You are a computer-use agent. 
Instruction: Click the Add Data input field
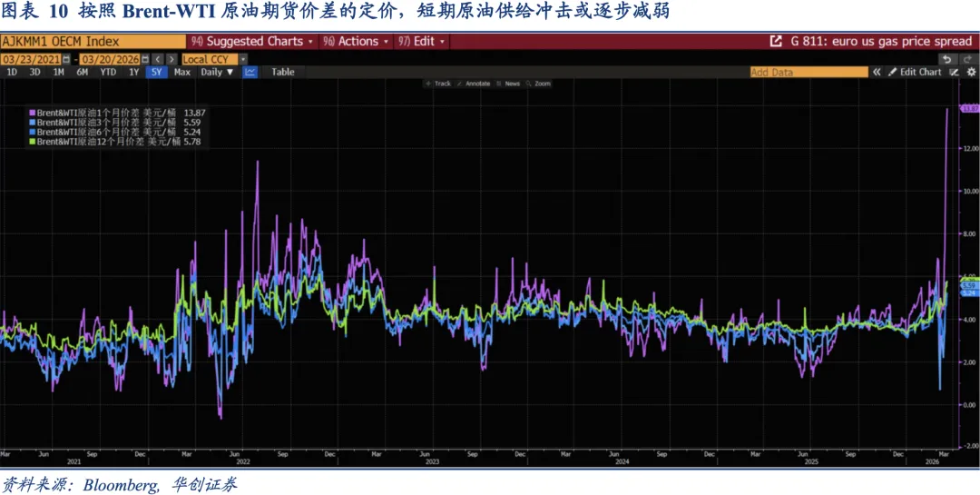(808, 72)
